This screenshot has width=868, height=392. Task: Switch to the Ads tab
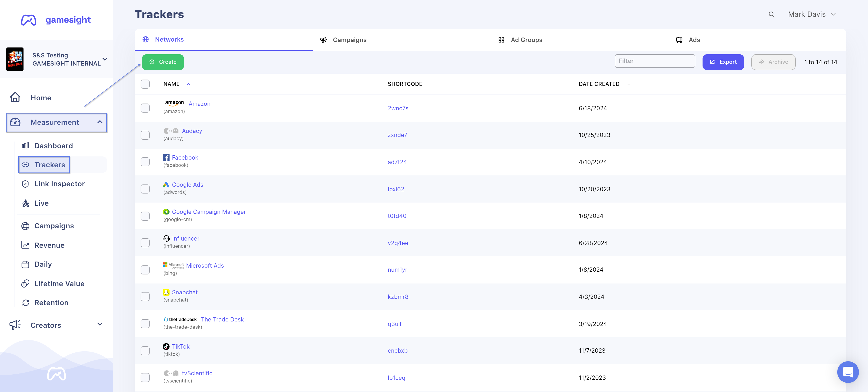point(757,40)
